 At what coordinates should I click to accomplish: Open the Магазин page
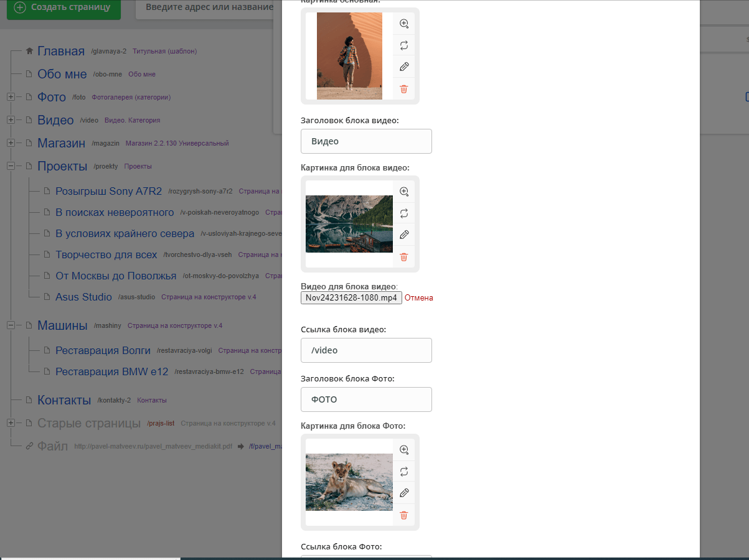[x=61, y=143]
